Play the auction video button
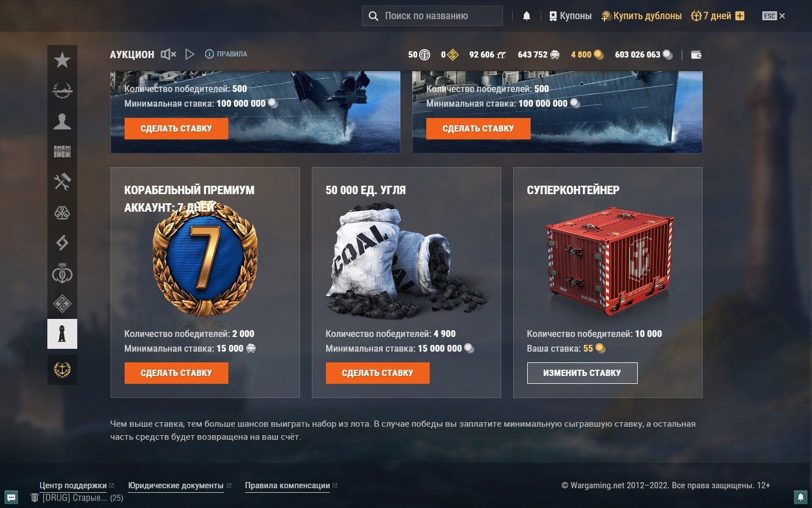This screenshot has width=812, height=508. [190, 54]
